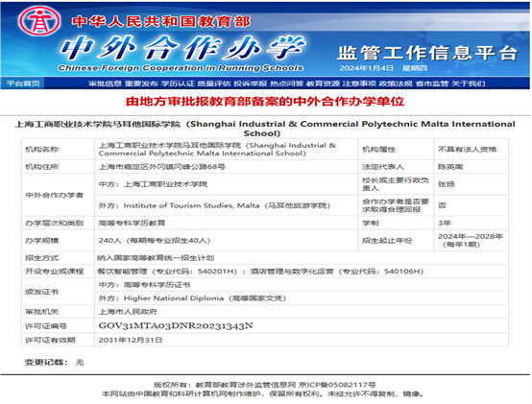Screen dimensions: 532x404
Task: Open the 平台首页 home tab
Action: (23, 83)
